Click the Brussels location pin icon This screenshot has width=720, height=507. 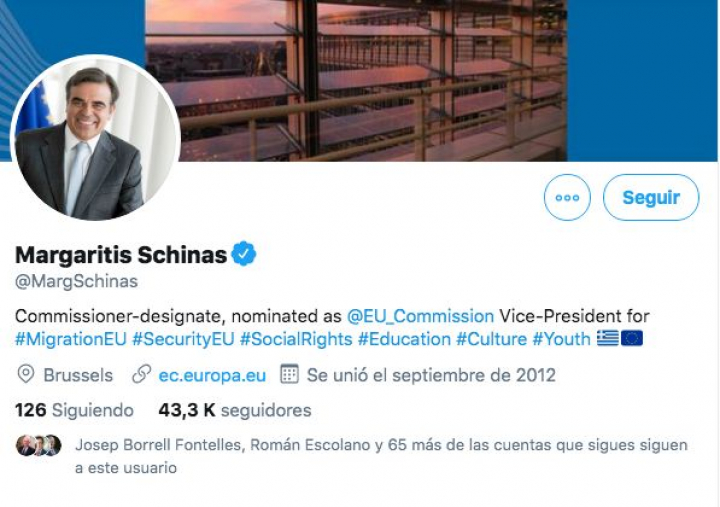(26, 375)
